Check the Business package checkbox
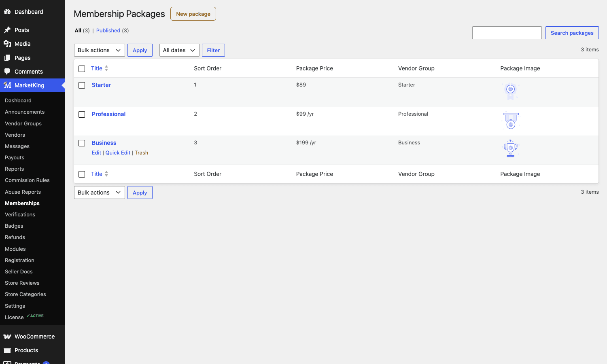 [82, 143]
